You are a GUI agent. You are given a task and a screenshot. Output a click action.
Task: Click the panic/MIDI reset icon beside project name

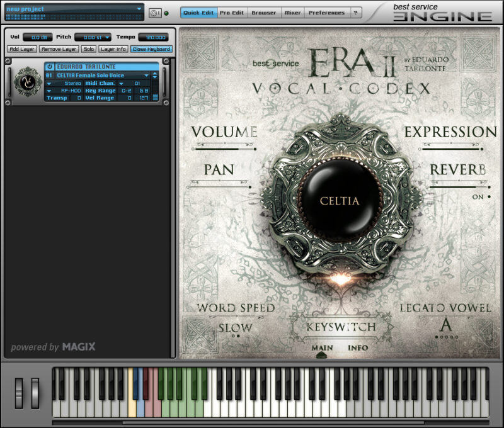click(155, 13)
